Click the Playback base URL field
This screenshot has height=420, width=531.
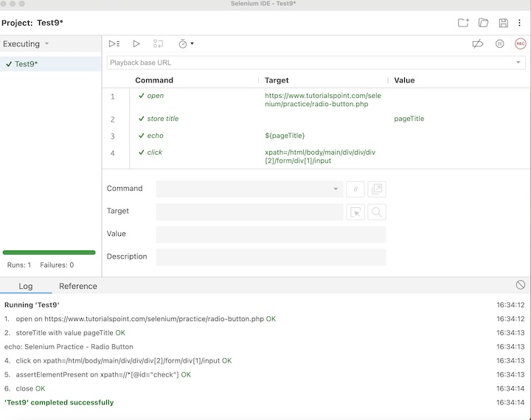tap(310, 63)
